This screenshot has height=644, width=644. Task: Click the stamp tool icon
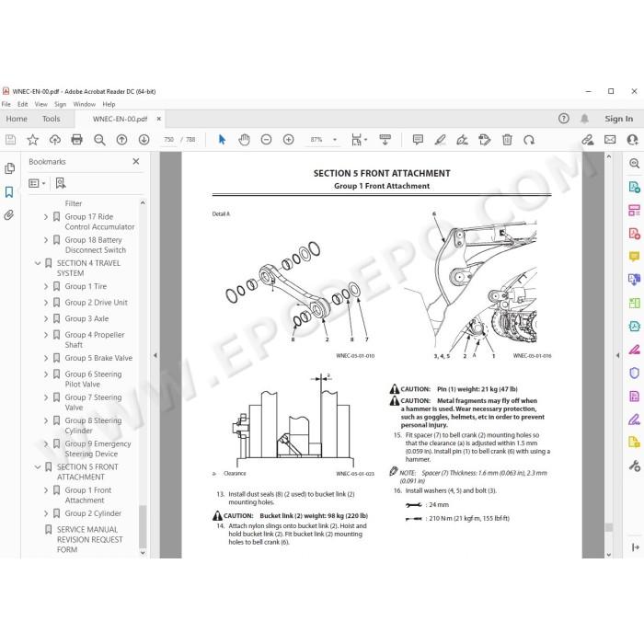(485, 140)
